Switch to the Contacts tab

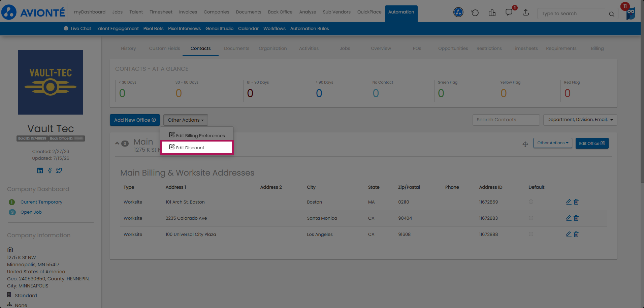[x=200, y=48]
